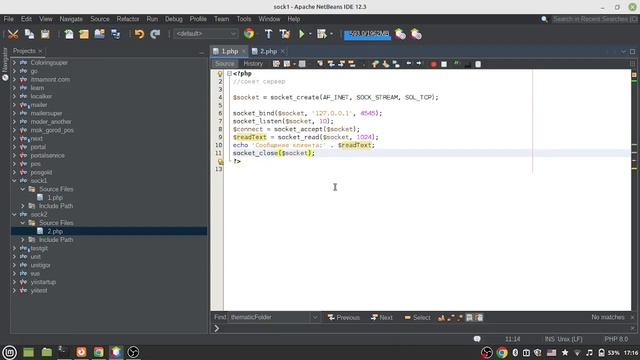Open the Debug Project dropdown arrow

tap(331, 34)
